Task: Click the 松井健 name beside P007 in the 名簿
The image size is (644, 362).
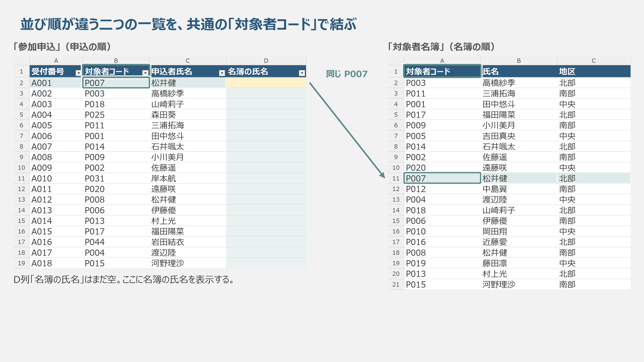Action: [519, 178]
